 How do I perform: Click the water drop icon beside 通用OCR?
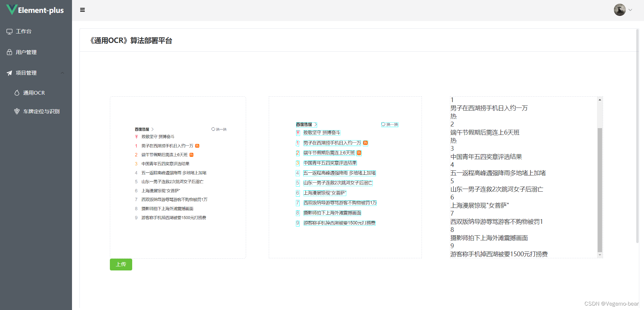17,92
